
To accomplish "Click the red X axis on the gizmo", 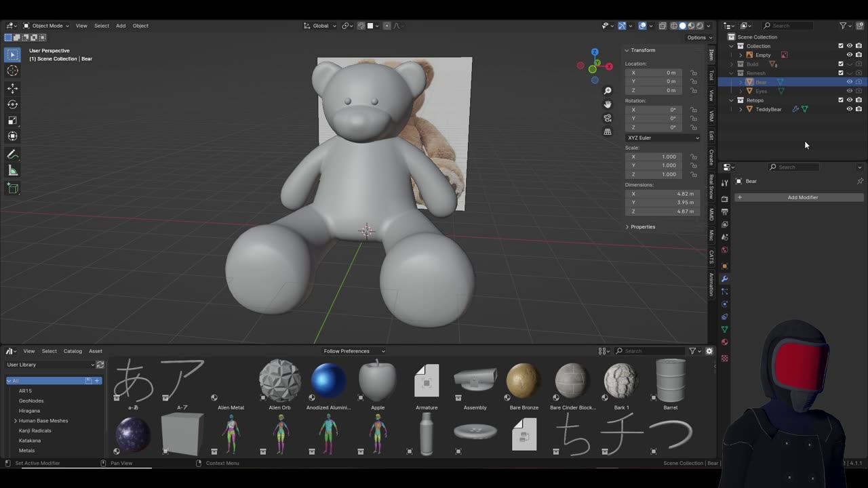I will pyautogui.click(x=609, y=66).
